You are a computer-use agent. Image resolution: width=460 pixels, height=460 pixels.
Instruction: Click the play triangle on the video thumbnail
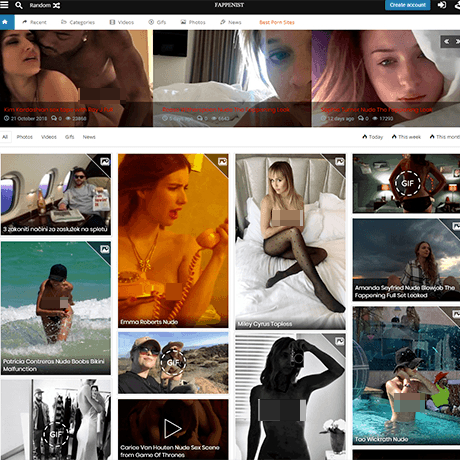tap(173, 428)
